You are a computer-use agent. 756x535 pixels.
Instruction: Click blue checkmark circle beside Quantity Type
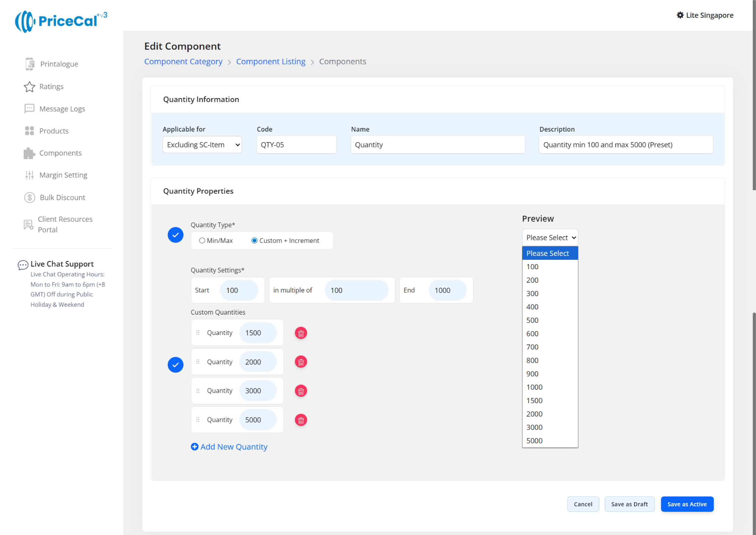coord(176,235)
